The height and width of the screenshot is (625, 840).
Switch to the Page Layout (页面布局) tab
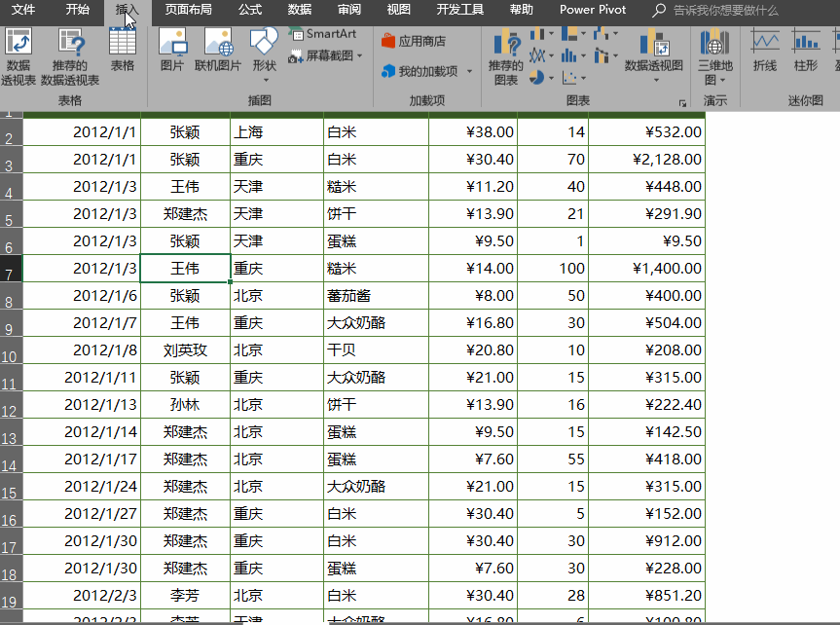click(x=188, y=10)
